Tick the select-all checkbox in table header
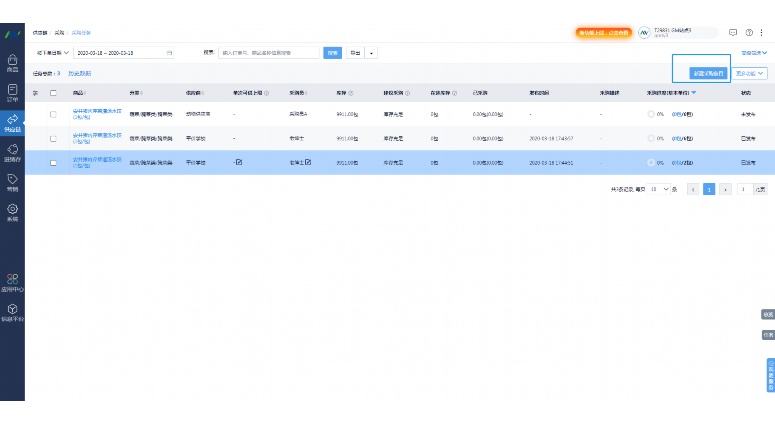The image size is (775, 424). [x=53, y=93]
